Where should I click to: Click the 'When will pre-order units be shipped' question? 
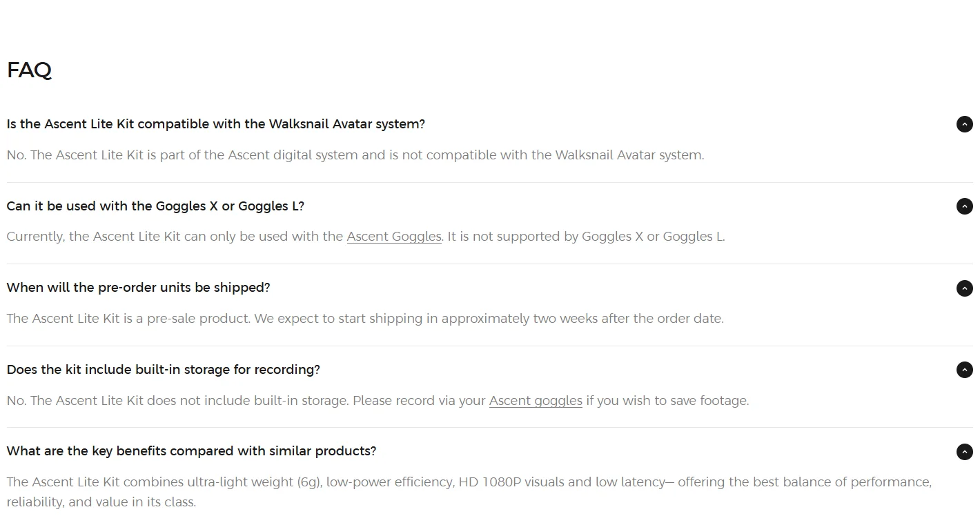click(x=139, y=288)
